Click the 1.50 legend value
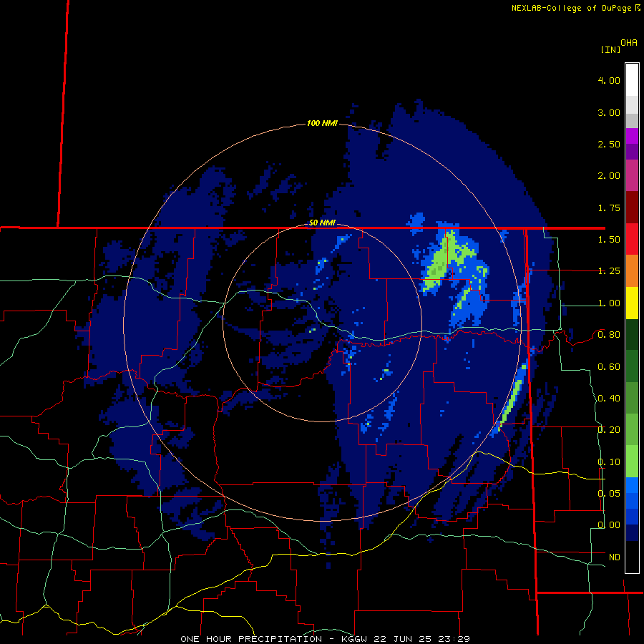644x644 pixels. 609,240
